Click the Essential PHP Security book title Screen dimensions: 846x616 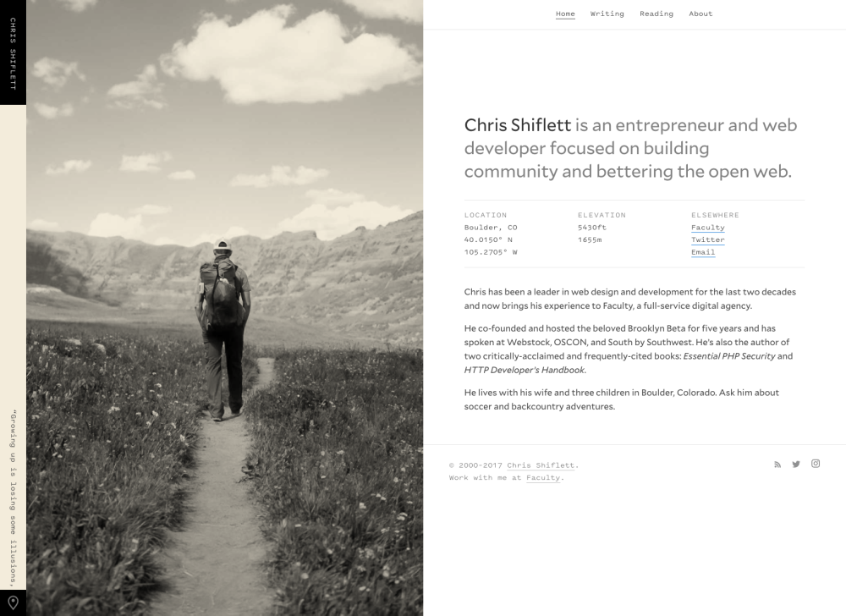728,356
